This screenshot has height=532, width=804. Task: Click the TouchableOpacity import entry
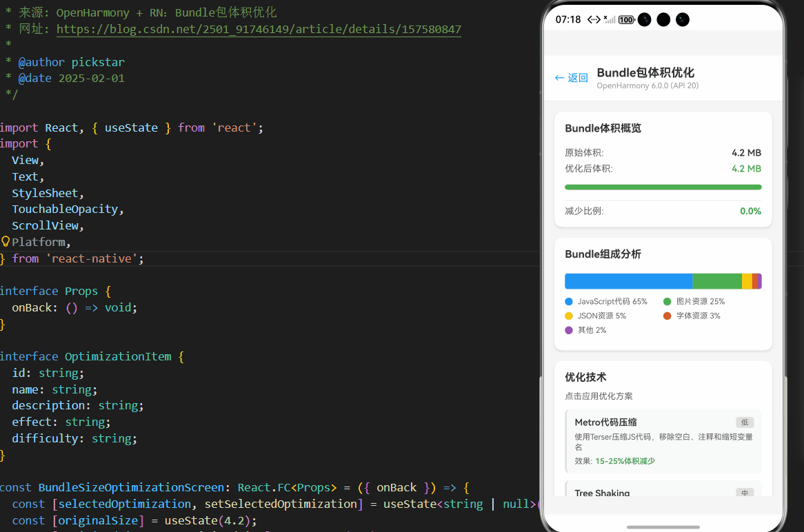point(65,209)
